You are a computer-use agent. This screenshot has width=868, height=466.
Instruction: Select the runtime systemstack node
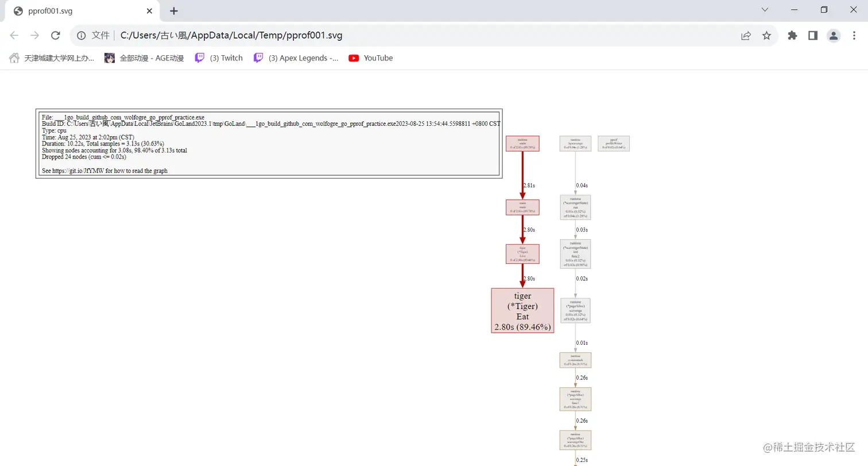click(x=575, y=360)
